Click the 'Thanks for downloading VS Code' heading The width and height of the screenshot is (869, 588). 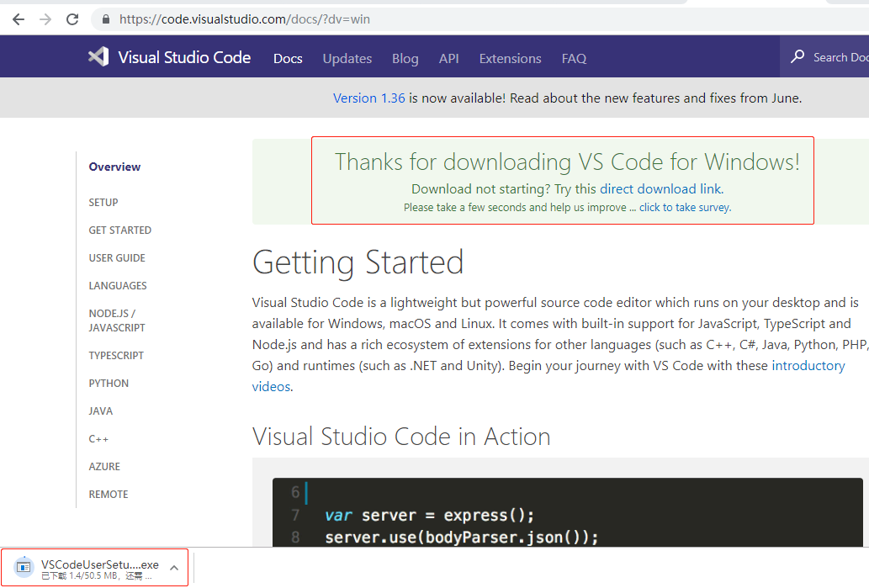[x=567, y=162]
